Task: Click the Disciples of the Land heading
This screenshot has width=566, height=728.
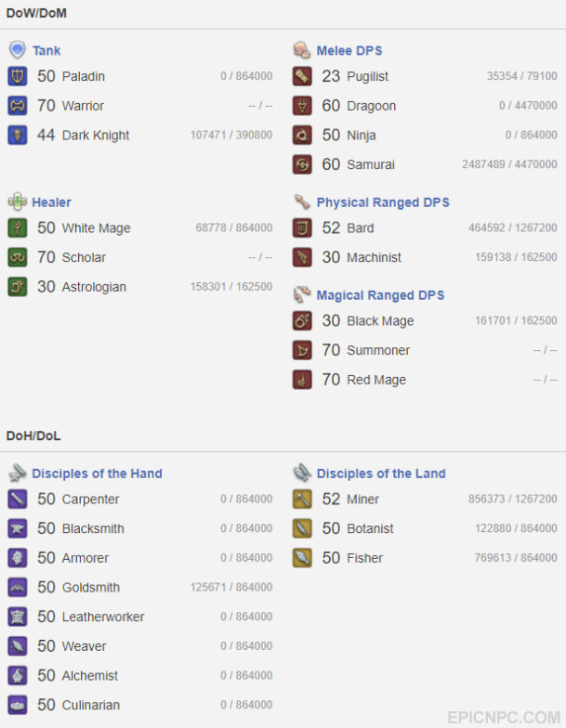Action: (x=381, y=474)
